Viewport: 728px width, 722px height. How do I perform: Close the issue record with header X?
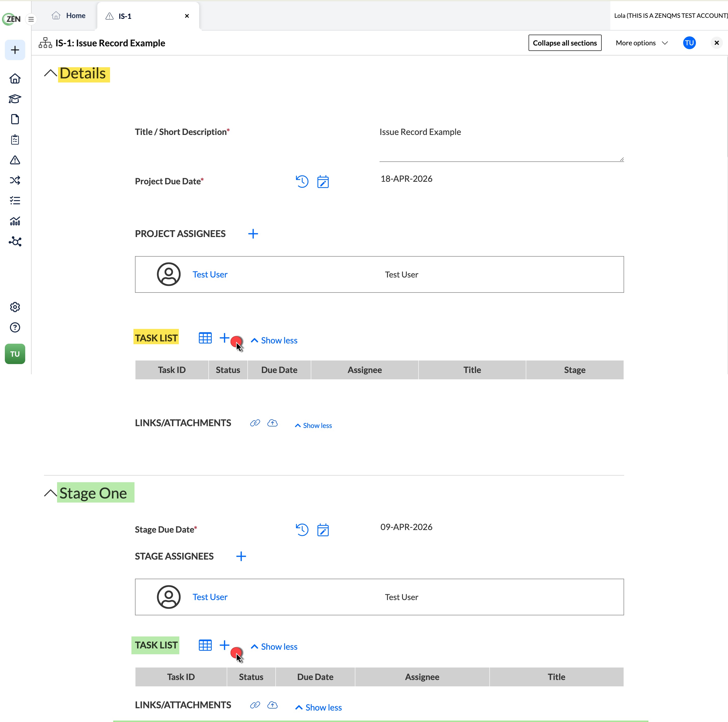pos(716,43)
